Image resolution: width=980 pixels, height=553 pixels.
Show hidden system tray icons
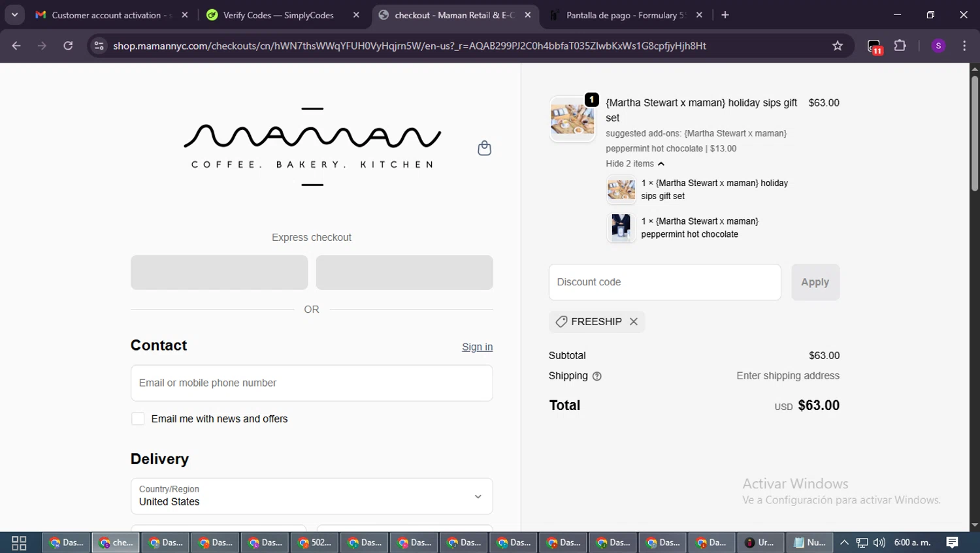click(844, 543)
